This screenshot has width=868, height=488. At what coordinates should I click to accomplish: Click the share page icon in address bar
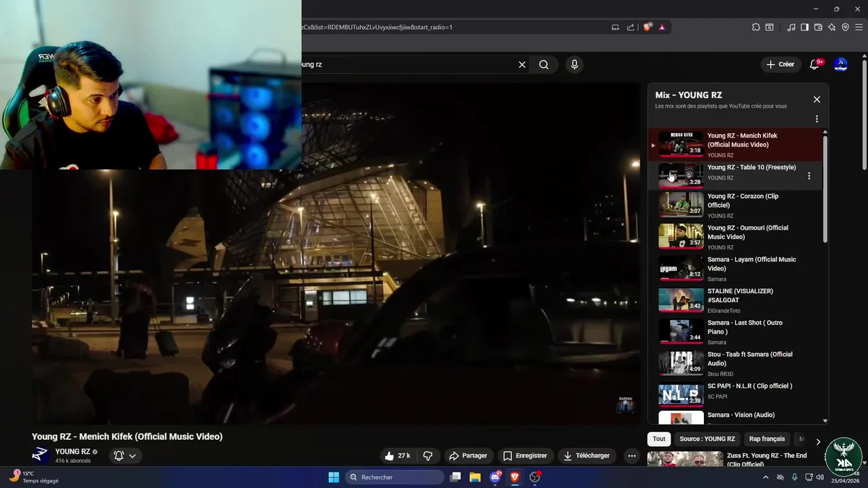[631, 27]
